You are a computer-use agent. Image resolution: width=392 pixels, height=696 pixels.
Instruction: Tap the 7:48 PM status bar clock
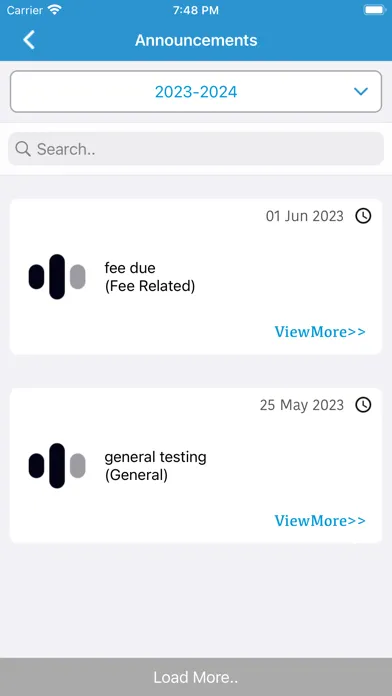[196, 10]
